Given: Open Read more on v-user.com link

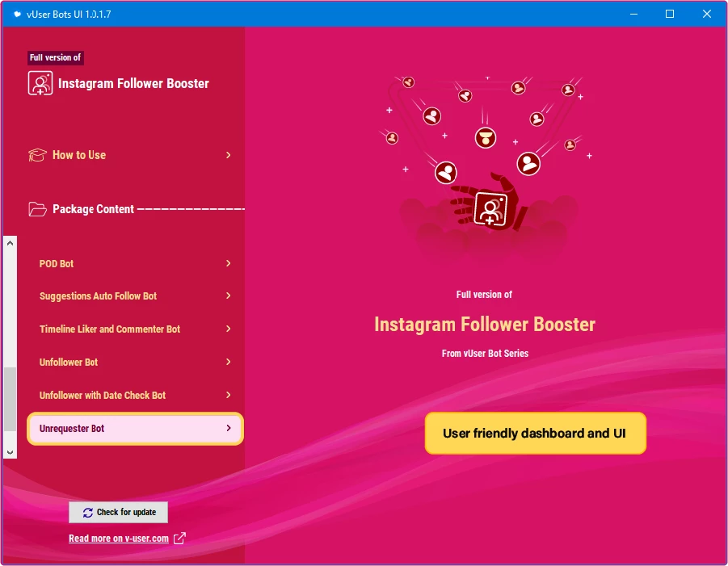Looking at the screenshot, I should pyautogui.click(x=119, y=539).
